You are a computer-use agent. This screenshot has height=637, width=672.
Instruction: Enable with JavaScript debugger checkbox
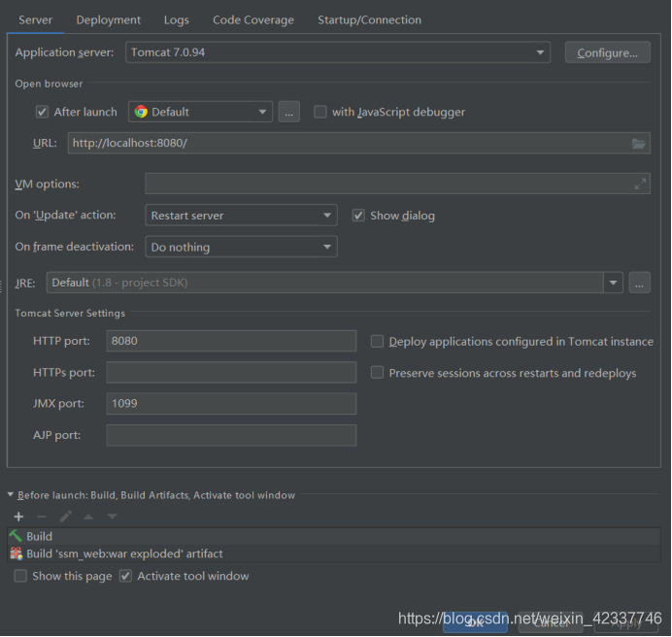(320, 112)
